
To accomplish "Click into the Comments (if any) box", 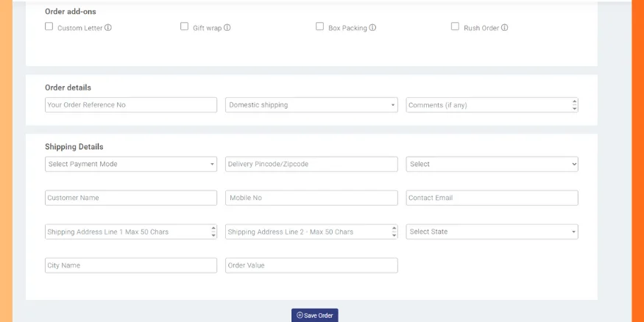I will point(492,104).
